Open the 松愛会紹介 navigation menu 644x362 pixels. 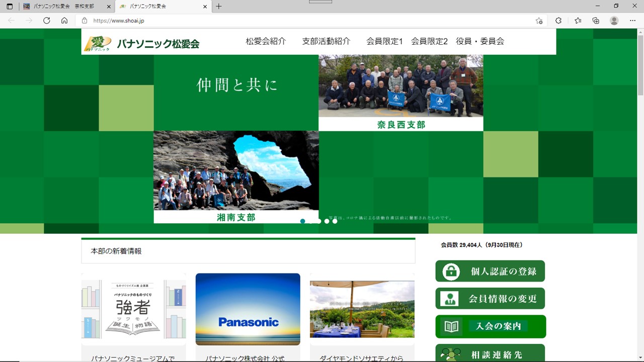point(266,41)
